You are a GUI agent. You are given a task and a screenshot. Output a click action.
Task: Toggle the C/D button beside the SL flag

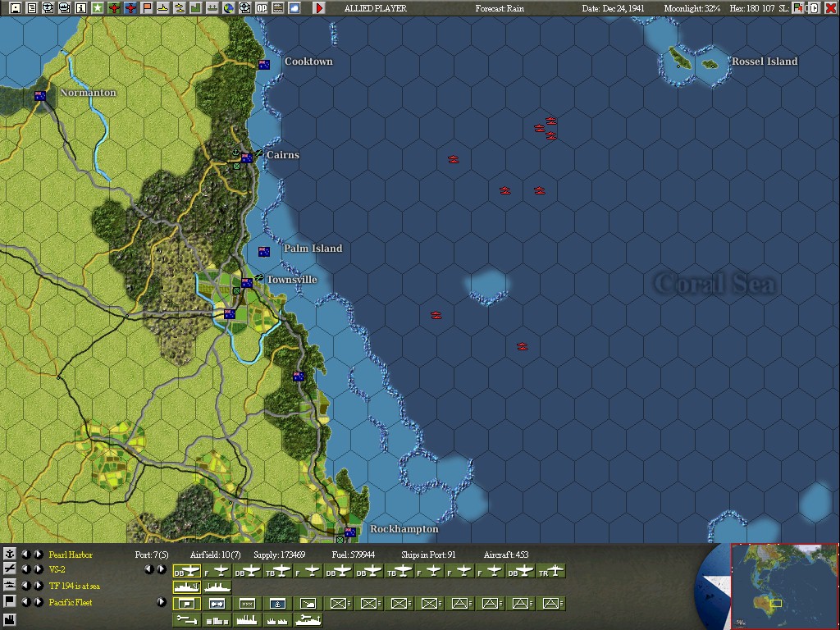click(x=813, y=7)
